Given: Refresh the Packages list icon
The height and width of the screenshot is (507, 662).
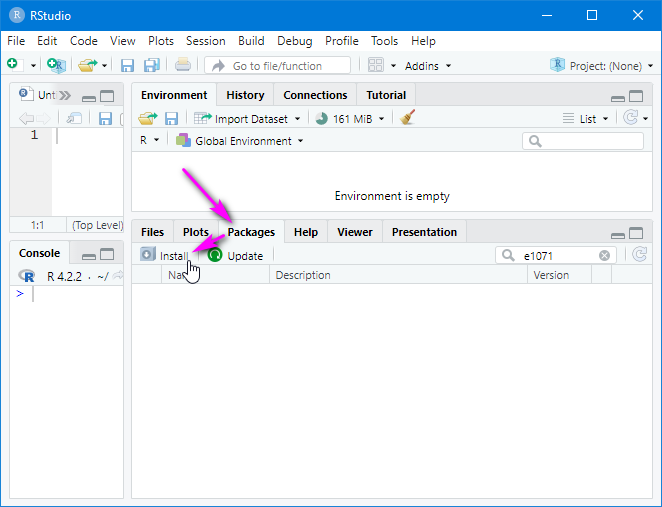Looking at the screenshot, I should pos(640,255).
